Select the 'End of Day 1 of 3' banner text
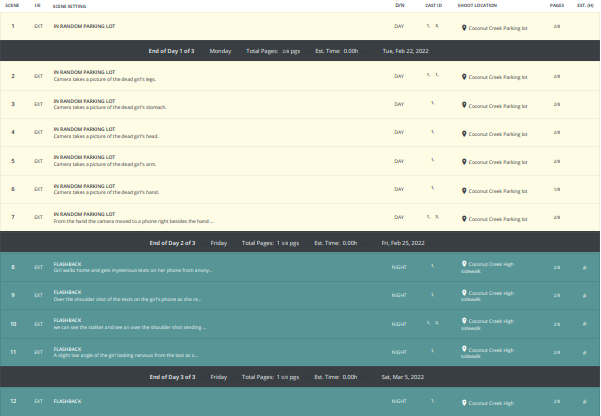Viewport: 601px width, 416px height. pyautogui.click(x=171, y=51)
